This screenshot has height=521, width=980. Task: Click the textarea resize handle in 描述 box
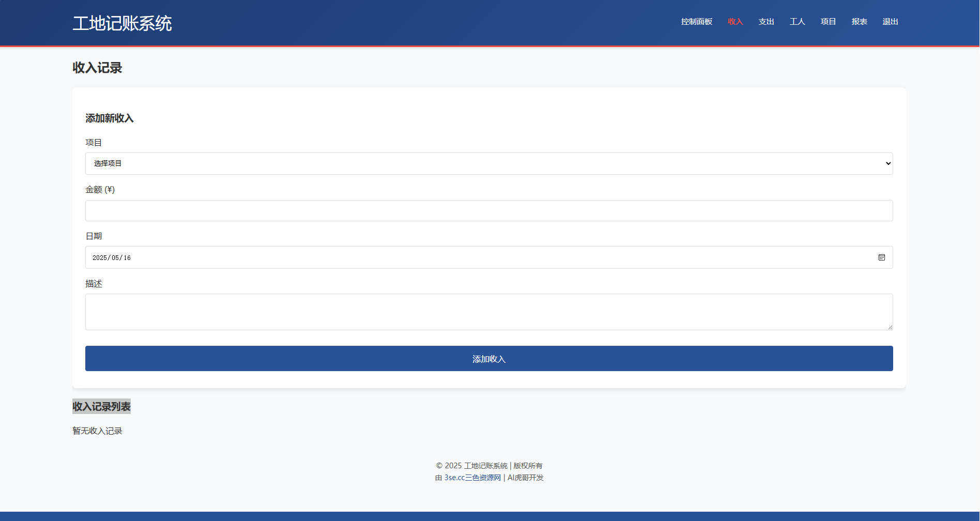pos(890,327)
